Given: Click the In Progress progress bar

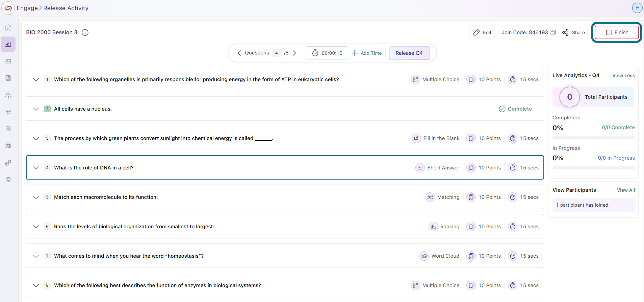Looking at the screenshot, I should [594, 168].
